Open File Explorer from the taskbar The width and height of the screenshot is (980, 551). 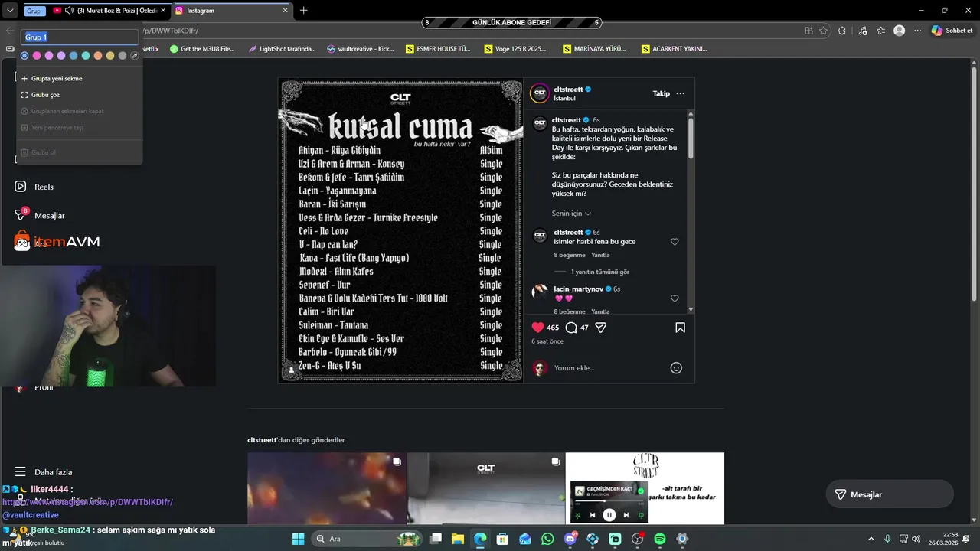pyautogui.click(x=457, y=539)
